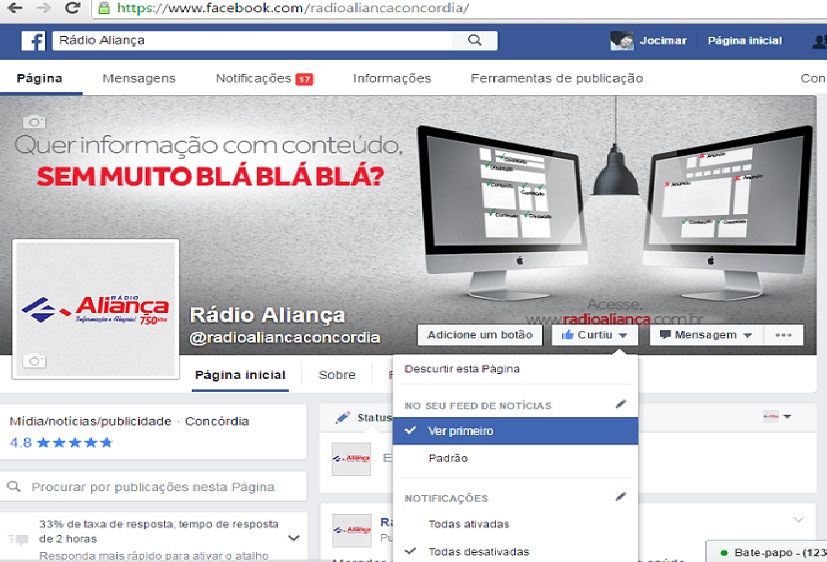
Task: Click the search magnifier button
Action: point(475,40)
